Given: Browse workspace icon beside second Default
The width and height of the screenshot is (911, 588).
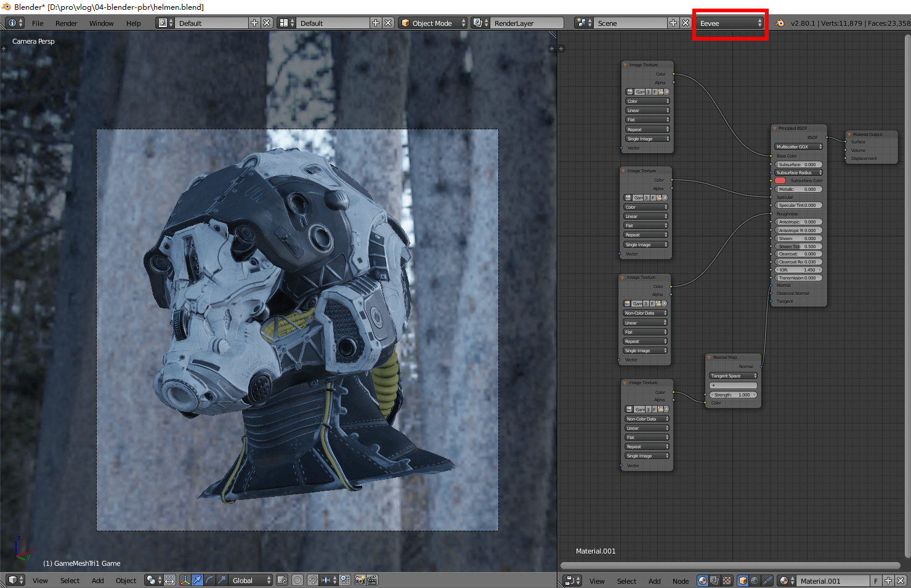Looking at the screenshot, I should (287, 23).
